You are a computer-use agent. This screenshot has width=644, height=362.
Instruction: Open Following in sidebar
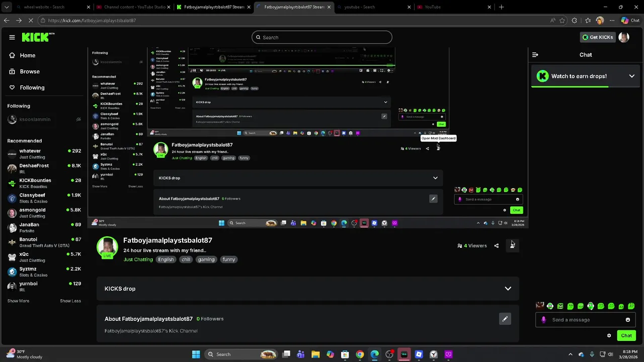click(27, 87)
